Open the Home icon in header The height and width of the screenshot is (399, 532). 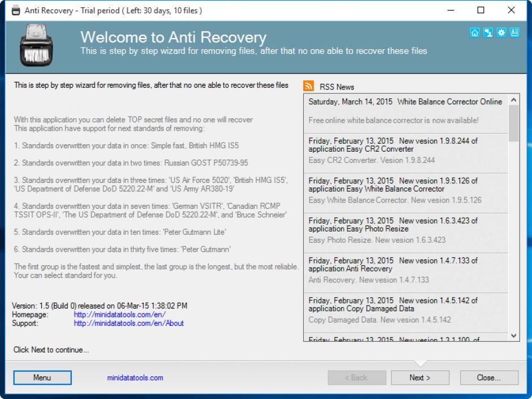pos(475,33)
